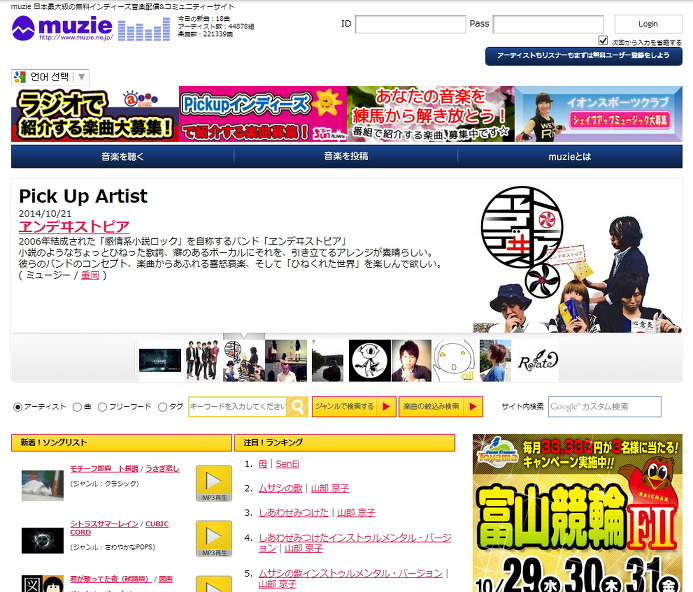Open the ranking song 母 link
Screen dimensions: 693x592
coord(263,464)
